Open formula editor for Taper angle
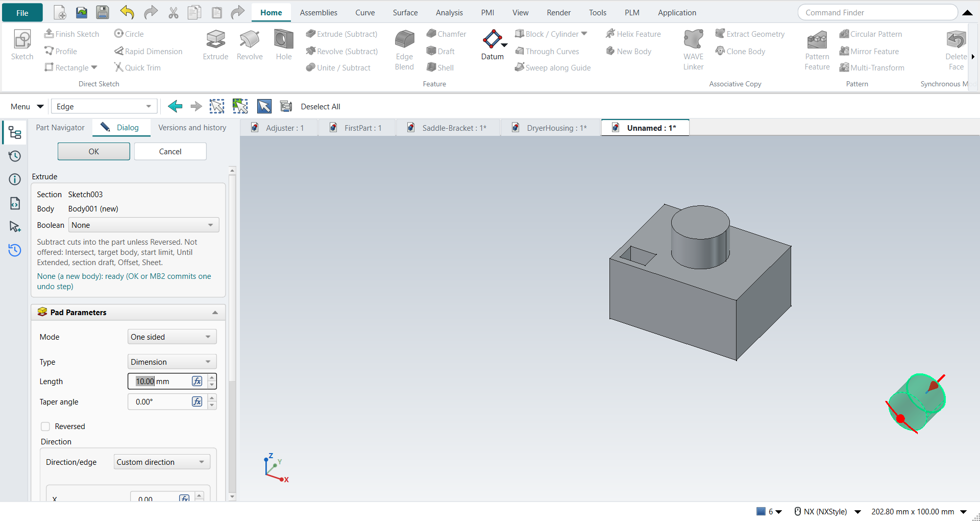Screen dimensions: 980x521 (197, 401)
